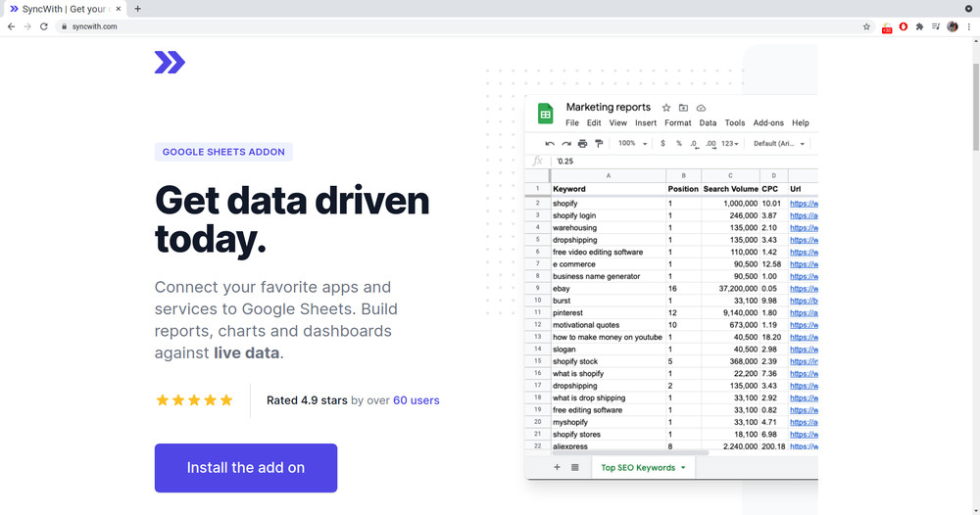980x515 pixels.
Task: Click the 60 users link
Action: pos(416,400)
